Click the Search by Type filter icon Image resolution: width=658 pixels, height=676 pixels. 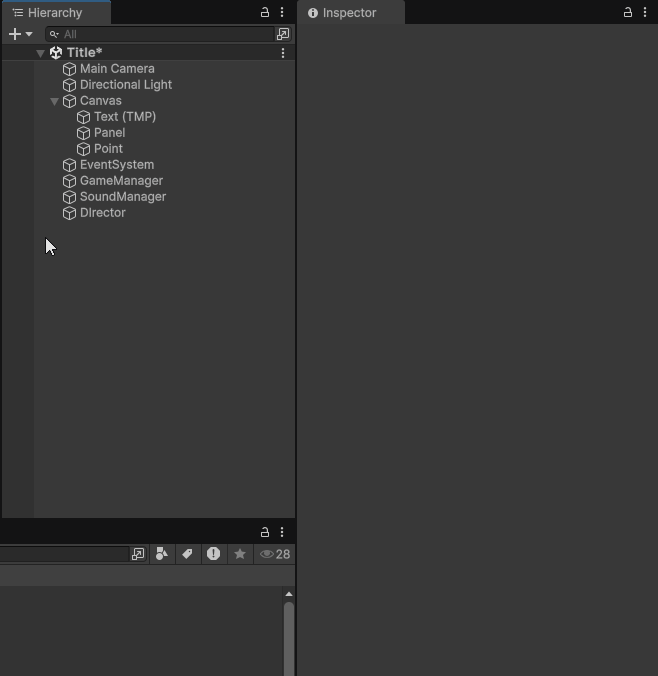162,554
